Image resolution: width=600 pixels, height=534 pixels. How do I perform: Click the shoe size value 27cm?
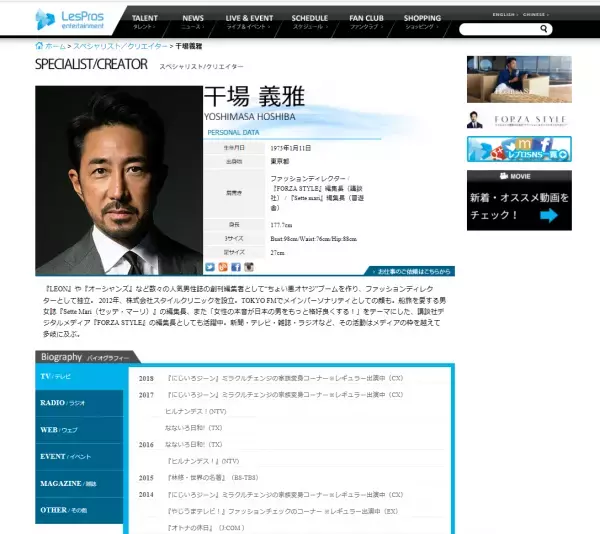pos(277,253)
